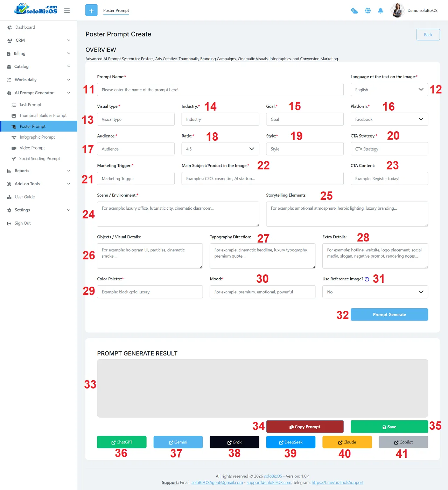
Task: Click the Prompt Generate button
Action: point(389,315)
